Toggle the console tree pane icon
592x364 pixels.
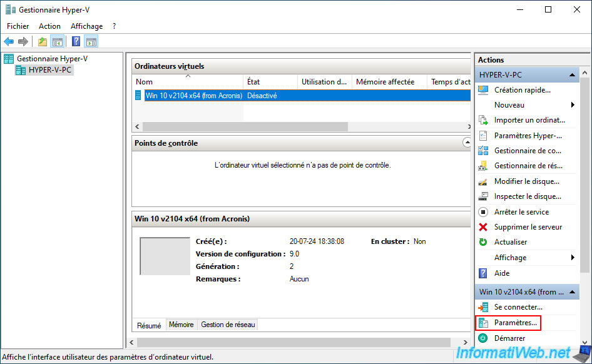click(x=58, y=41)
